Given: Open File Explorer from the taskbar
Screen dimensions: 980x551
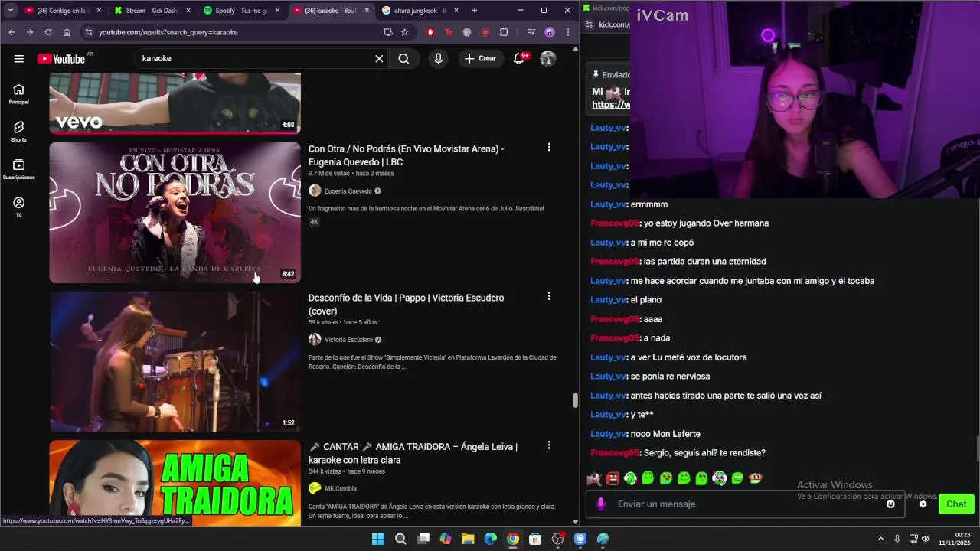Looking at the screenshot, I should (468, 539).
